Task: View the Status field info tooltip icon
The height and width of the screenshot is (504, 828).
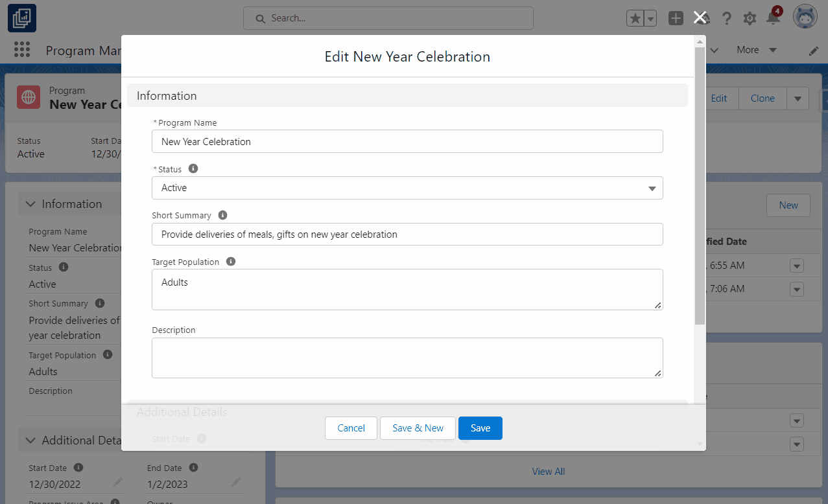Action: pyautogui.click(x=193, y=168)
